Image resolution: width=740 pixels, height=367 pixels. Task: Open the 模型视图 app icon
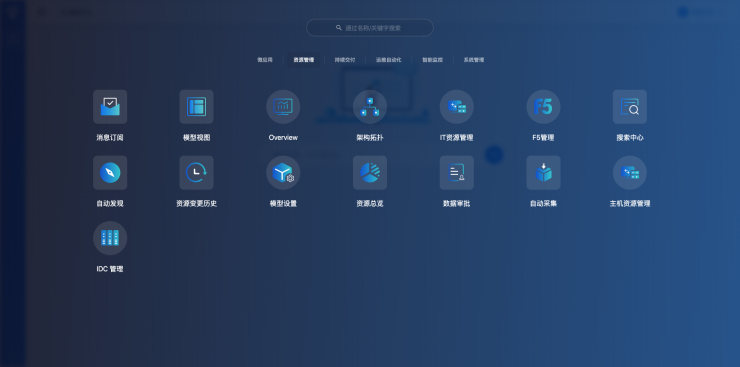196,107
